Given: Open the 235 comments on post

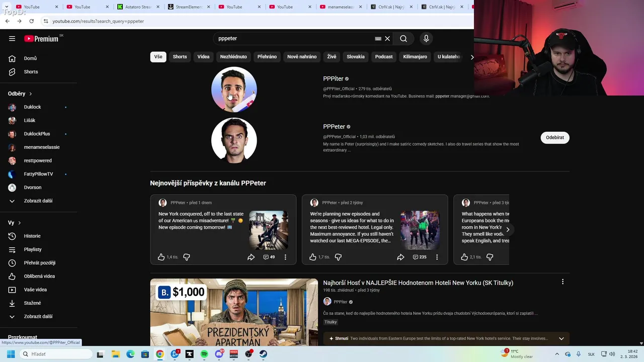Looking at the screenshot, I should tap(420, 257).
